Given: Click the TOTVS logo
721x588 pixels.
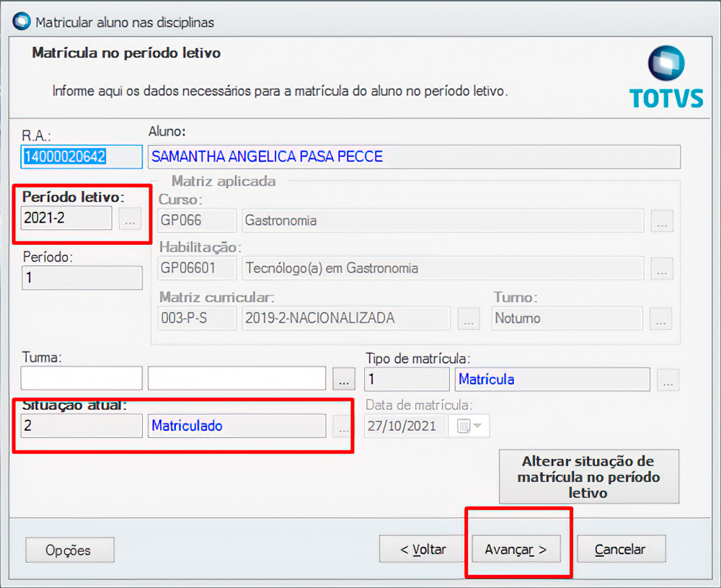Looking at the screenshot, I should click(x=665, y=78).
